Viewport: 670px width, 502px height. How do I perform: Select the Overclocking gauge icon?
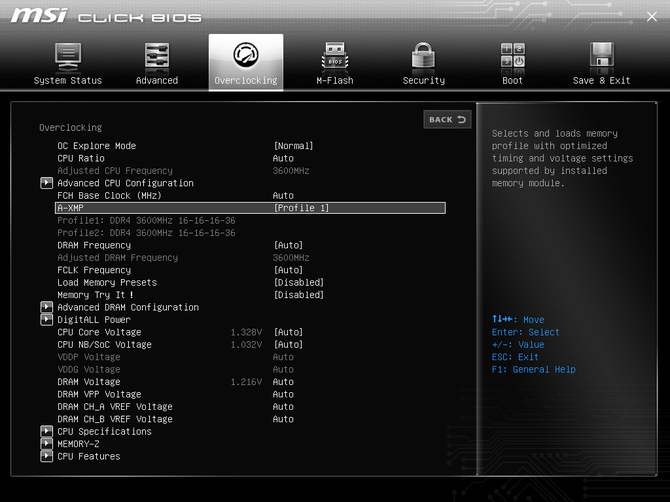point(246,55)
